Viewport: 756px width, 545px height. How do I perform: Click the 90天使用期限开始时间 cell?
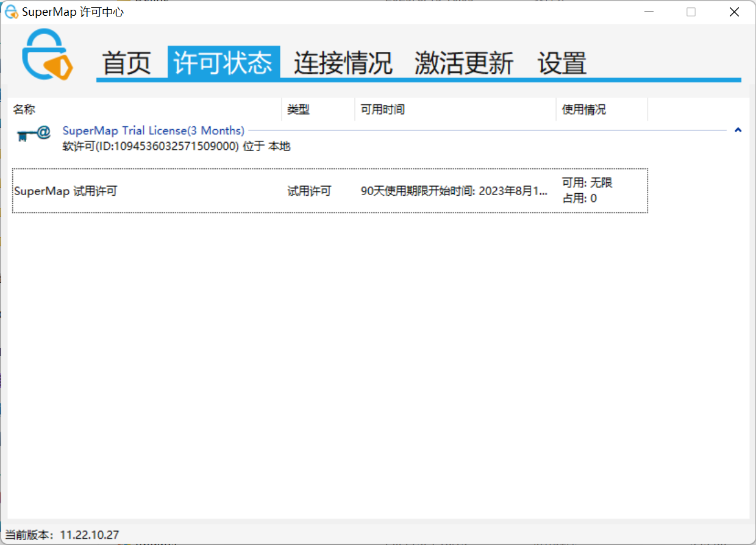(x=454, y=191)
